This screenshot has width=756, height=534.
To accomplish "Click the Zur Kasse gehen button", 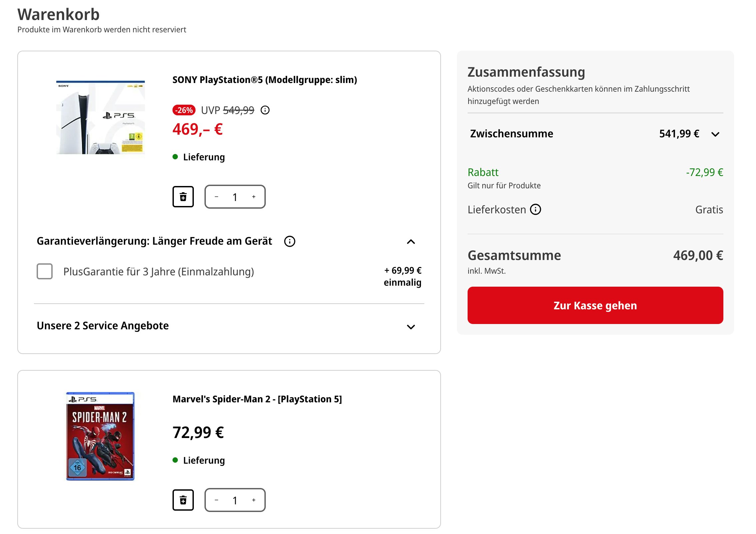I will tap(595, 305).
